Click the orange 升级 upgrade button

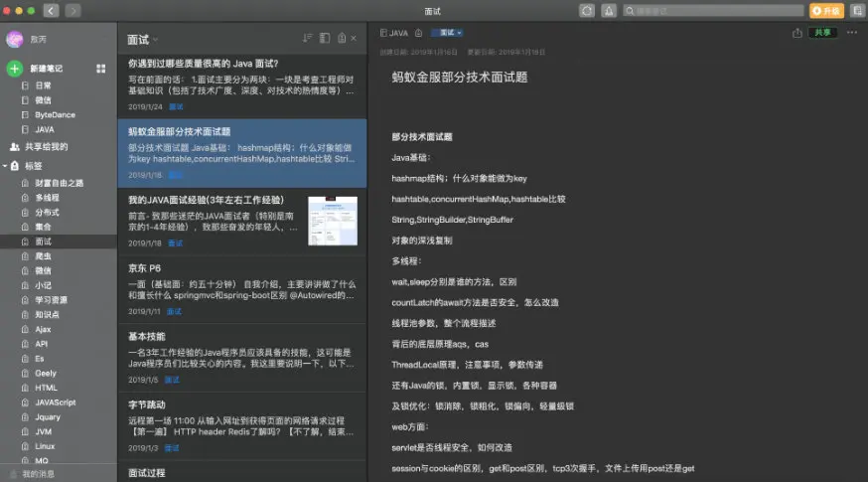point(826,11)
